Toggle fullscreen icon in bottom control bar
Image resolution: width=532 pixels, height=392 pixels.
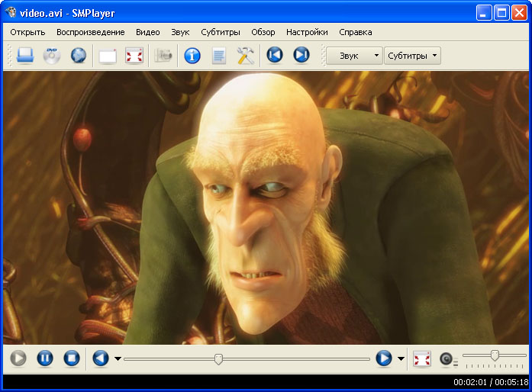click(x=422, y=358)
